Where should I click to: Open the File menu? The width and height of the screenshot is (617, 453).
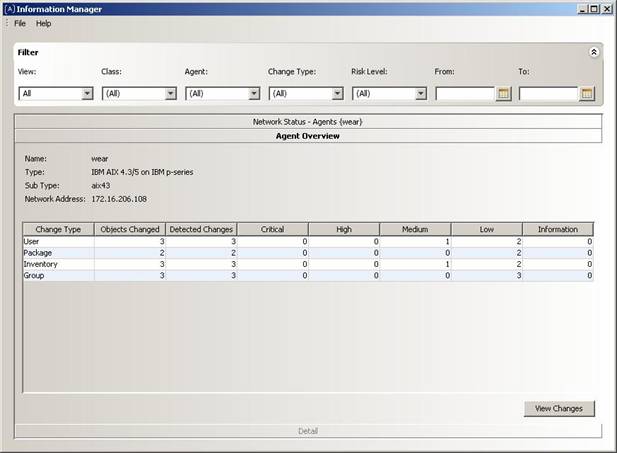[20, 23]
